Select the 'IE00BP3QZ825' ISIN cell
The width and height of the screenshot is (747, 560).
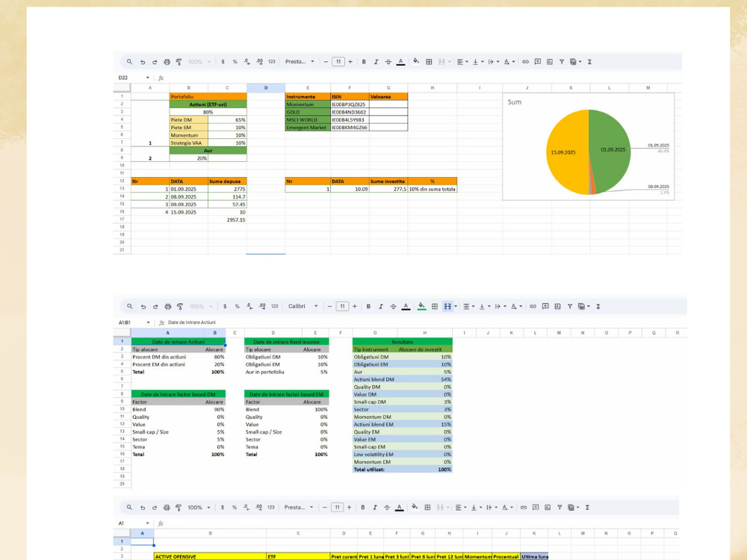point(350,105)
